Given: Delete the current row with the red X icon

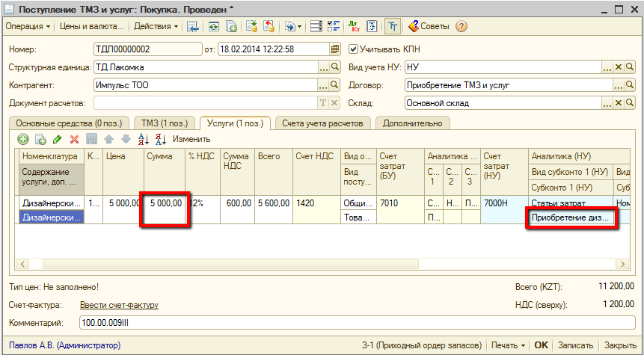Looking at the screenshot, I should tap(74, 139).
